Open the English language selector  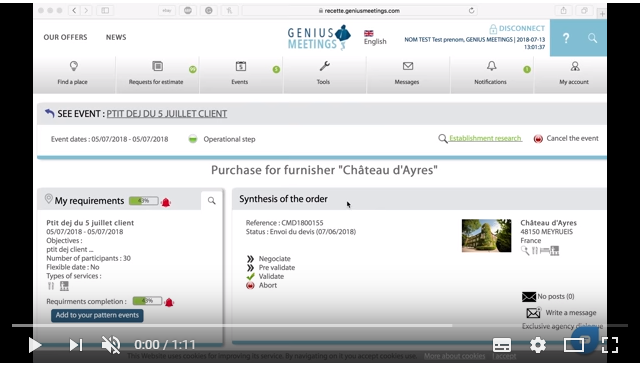375,37
